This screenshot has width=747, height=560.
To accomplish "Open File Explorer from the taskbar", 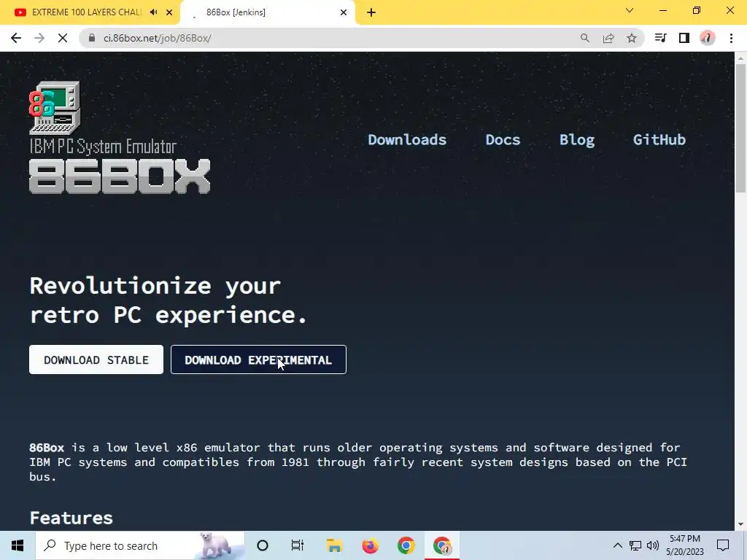I will point(334,545).
